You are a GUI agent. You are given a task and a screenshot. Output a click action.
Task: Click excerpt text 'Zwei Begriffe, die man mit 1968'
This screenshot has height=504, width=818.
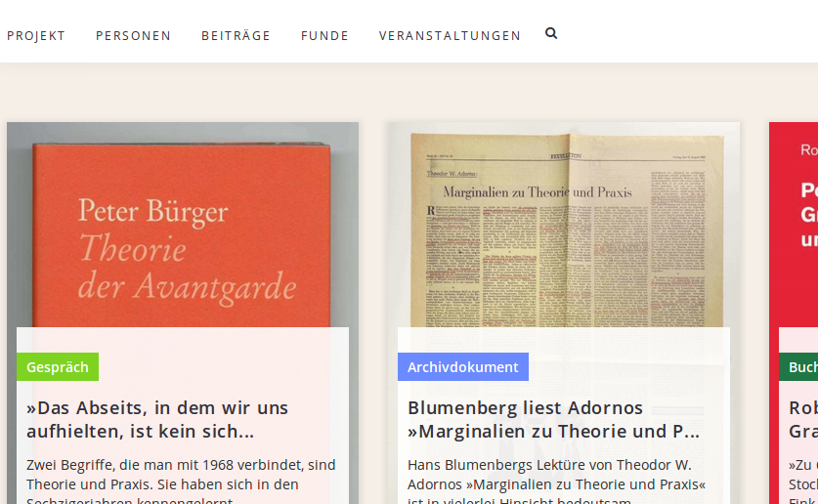(181, 465)
